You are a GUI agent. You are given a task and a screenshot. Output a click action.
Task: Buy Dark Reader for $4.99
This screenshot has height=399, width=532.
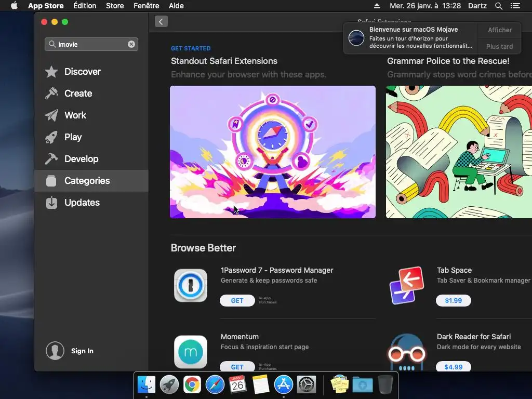point(453,366)
